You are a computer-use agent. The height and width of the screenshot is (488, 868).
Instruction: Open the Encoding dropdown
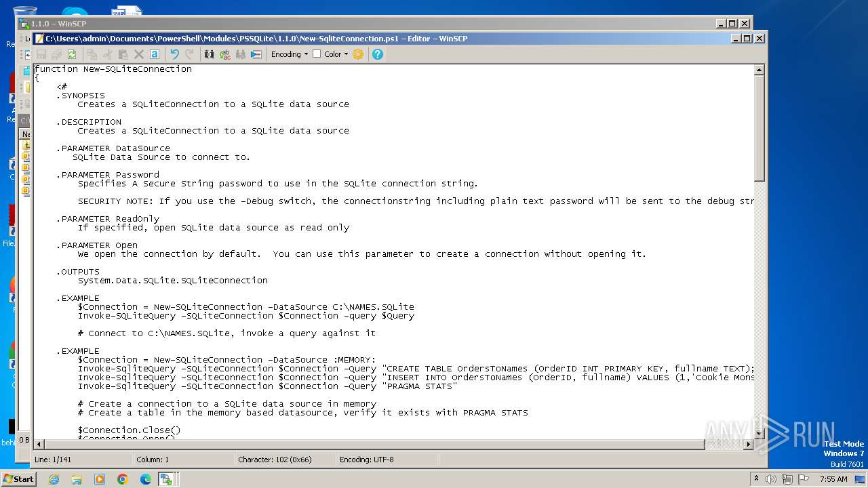(290, 54)
